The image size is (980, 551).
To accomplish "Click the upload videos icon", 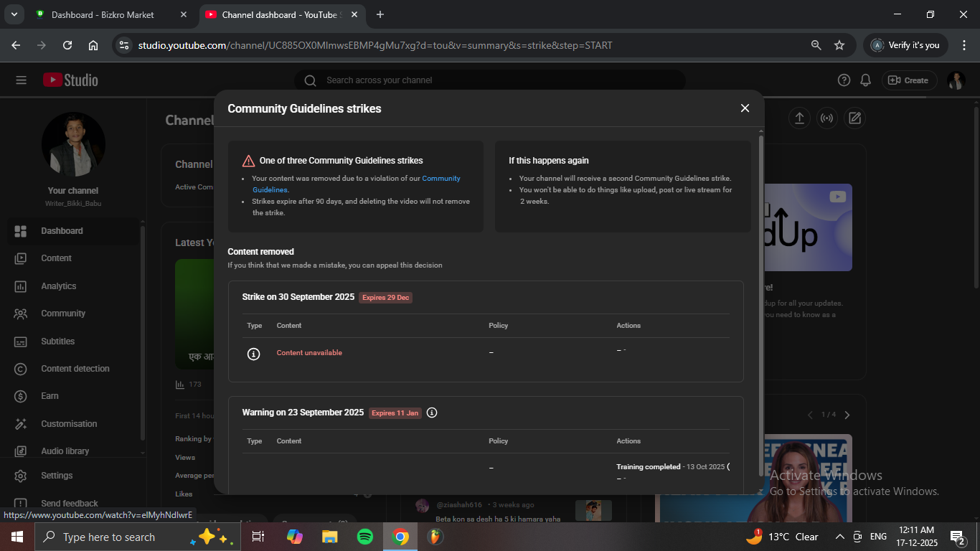I will tap(799, 118).
